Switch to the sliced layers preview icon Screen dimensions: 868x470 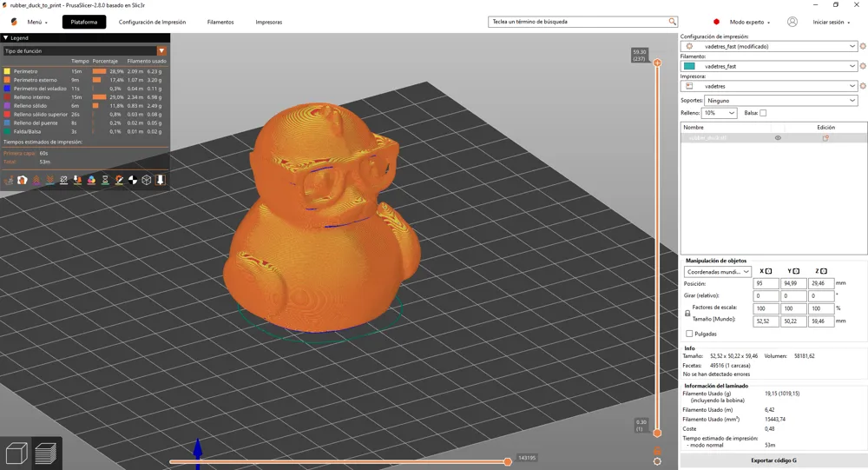pyautogui.click(x=46, y=453)
